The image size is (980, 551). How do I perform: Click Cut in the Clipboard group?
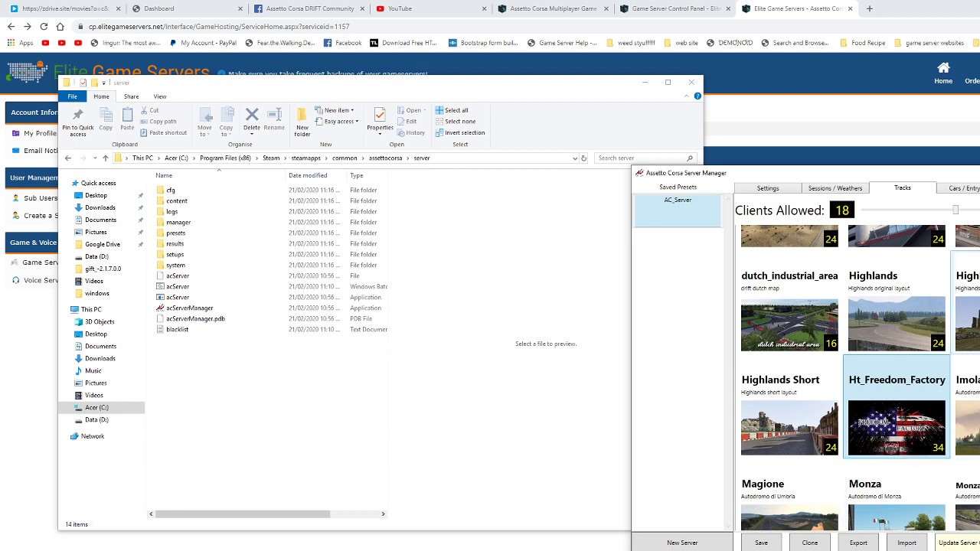tap(149, 110)
